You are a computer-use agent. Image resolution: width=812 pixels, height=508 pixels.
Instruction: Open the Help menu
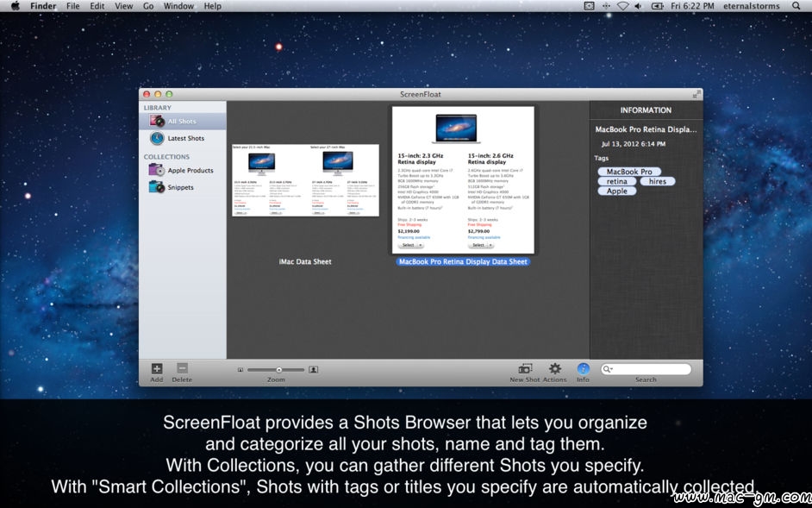(x=212, y=6)
